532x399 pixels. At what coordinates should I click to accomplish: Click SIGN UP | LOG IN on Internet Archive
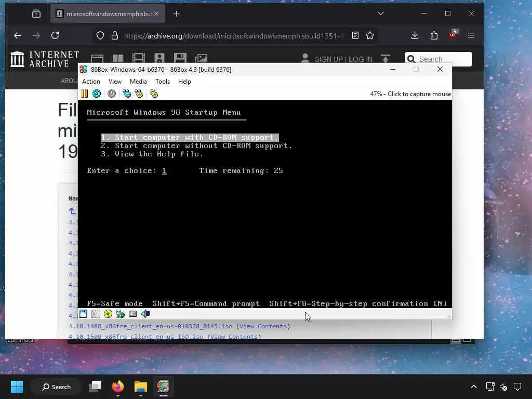pyautogui.click(x=343, y=59)
